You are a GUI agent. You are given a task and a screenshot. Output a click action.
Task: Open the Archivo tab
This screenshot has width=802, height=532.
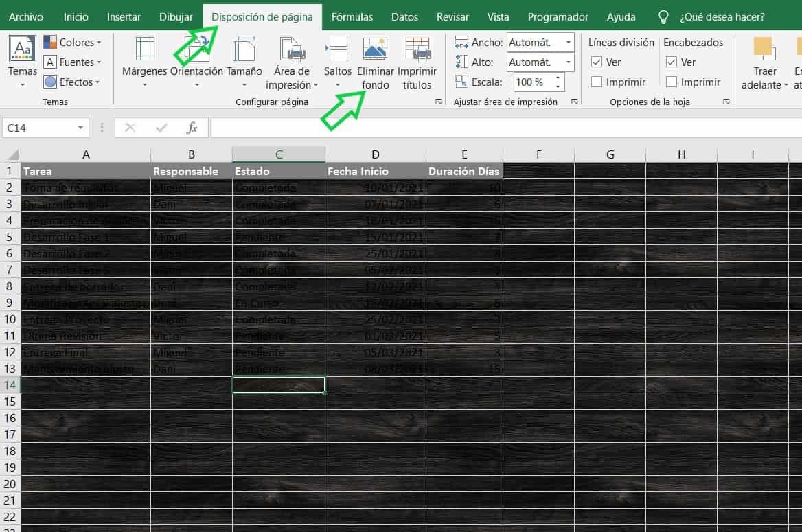click(x=25, y=17)
